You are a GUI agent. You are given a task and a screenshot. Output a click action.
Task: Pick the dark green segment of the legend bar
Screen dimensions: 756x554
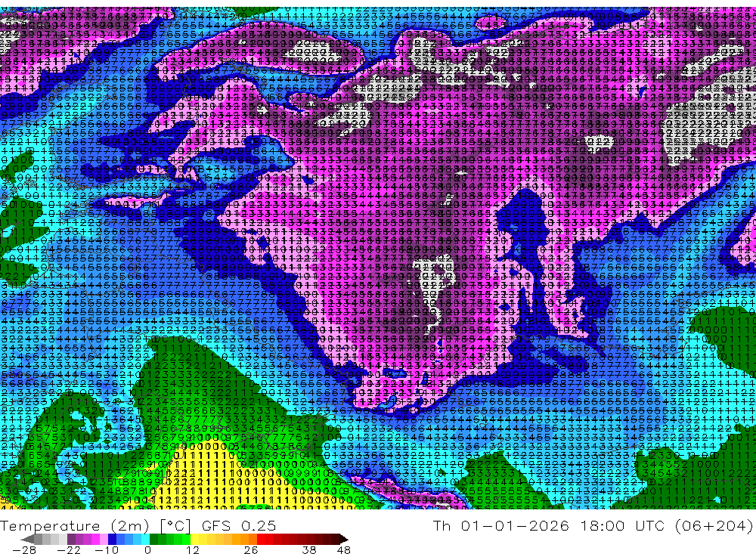point(153,539)
